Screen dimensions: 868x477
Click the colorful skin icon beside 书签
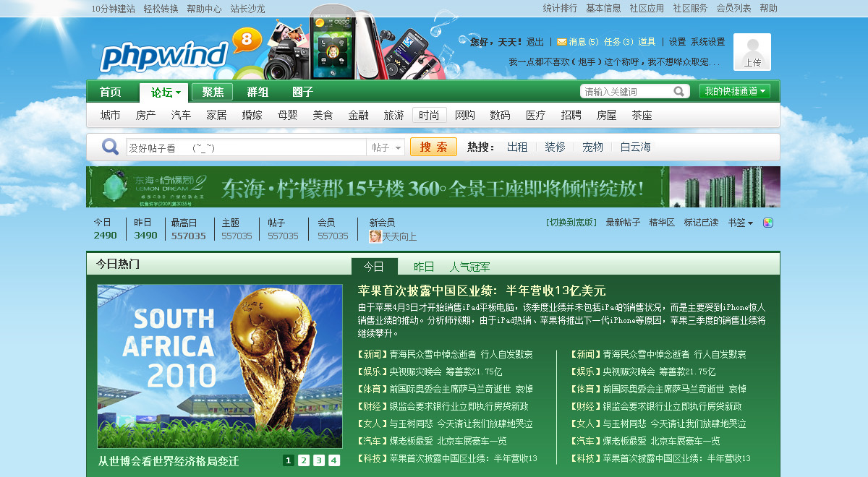768,223
